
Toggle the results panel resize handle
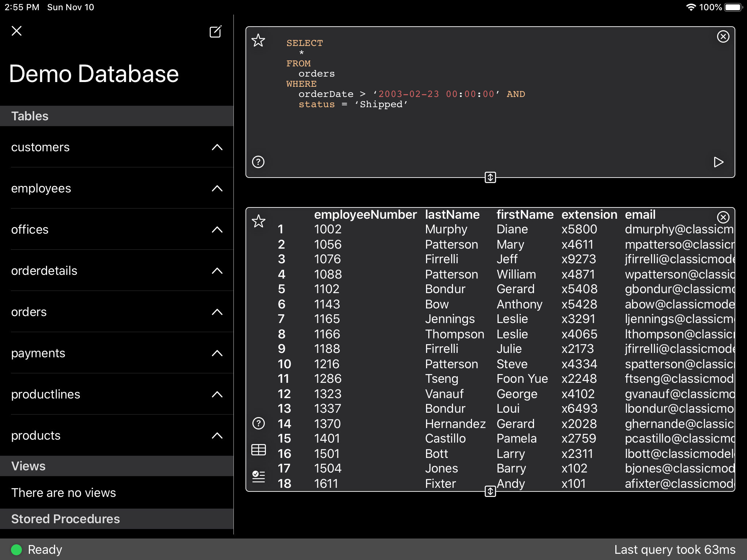[490, 491]
